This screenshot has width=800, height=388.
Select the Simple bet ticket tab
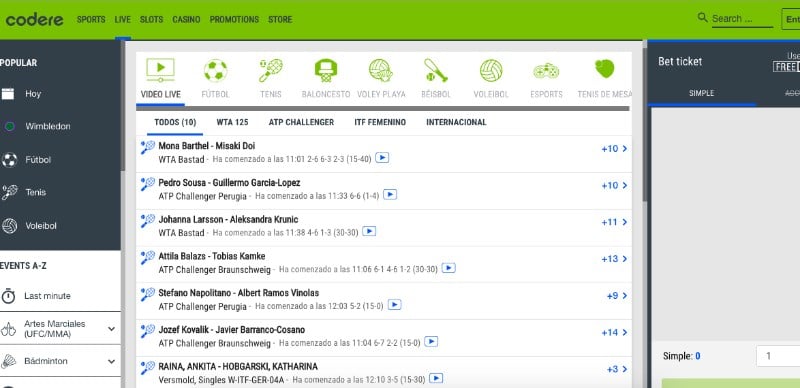pos(702,93)
